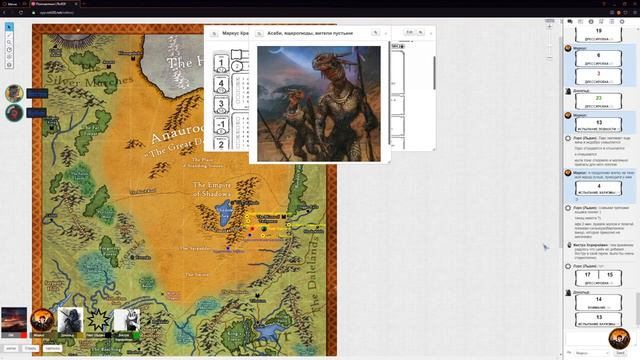The width and height of the screenshot is (640, 360).
Task: Click the blue lake on the Anauroch map
Action: (x=224, y=212)
